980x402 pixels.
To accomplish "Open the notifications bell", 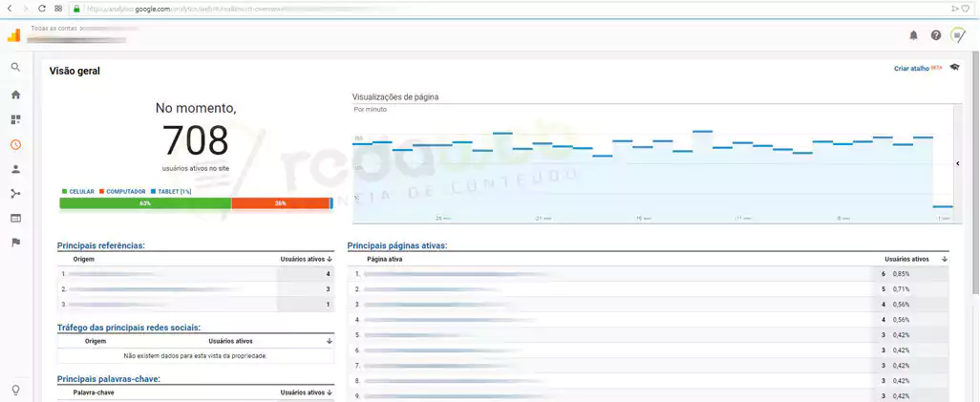I will (x=913, y=35).
